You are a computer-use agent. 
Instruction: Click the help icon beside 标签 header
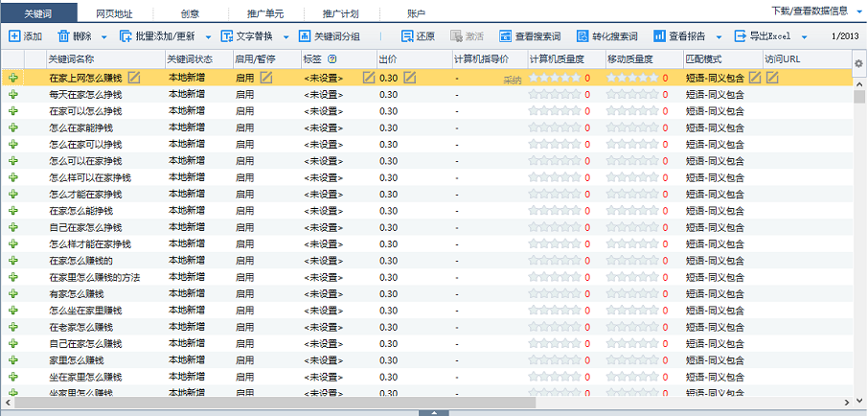coord(331,59)
